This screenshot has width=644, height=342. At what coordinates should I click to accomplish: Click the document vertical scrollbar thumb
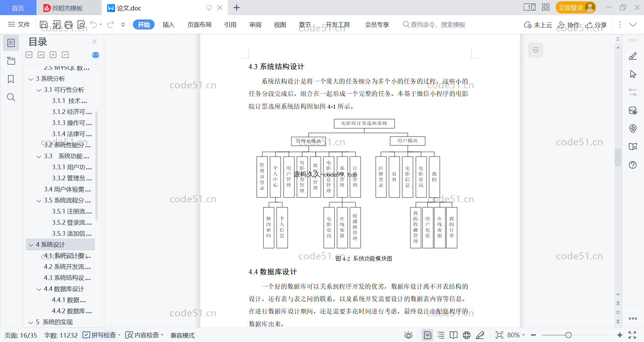(x=618, y=158)
